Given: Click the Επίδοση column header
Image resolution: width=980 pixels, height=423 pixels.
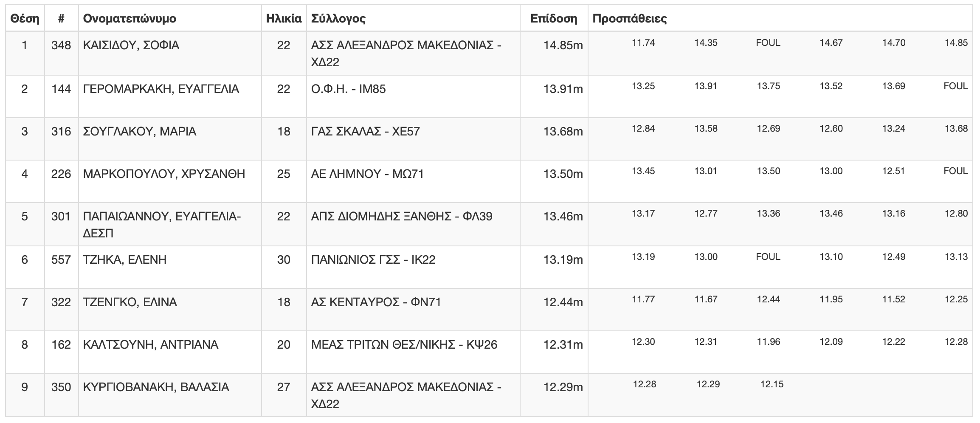Looking at the screenshot, I should (554, 19).
